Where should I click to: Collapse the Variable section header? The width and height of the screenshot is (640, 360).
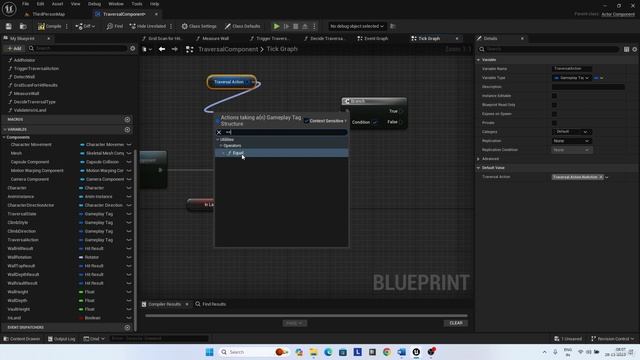click(x=478, y=60)
